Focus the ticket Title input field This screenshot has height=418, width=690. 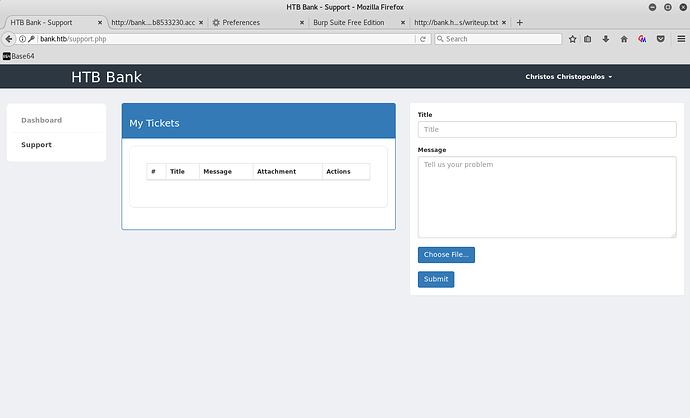pyautogui.click(x=546, y=129)
